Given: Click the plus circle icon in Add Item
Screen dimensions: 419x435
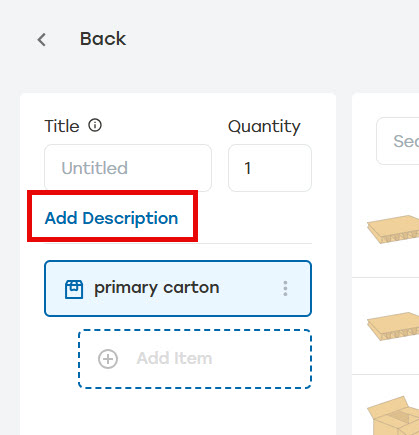Looking at the screenshot, I should (108, 359).
